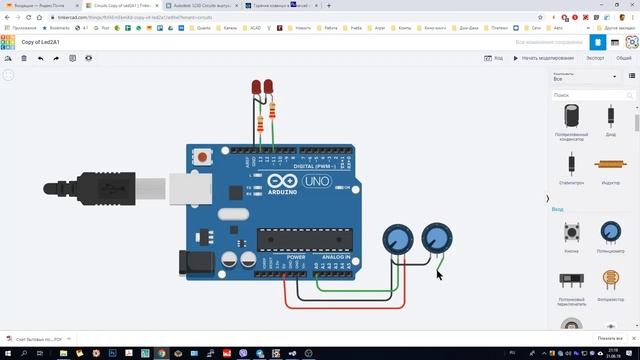Bookmark this page with star icon

(540, 18)
